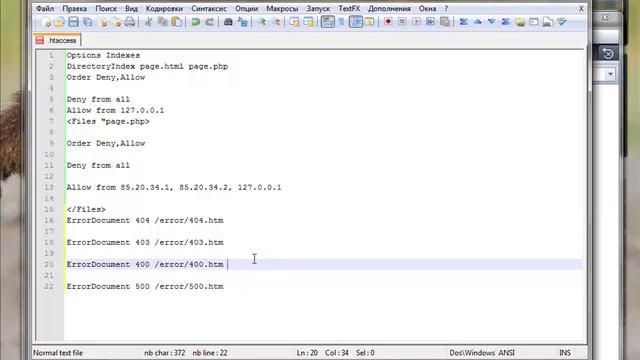The image size is (640, 360).
Task: Click the Close document toolbar icon
Action: click(103, 22)
